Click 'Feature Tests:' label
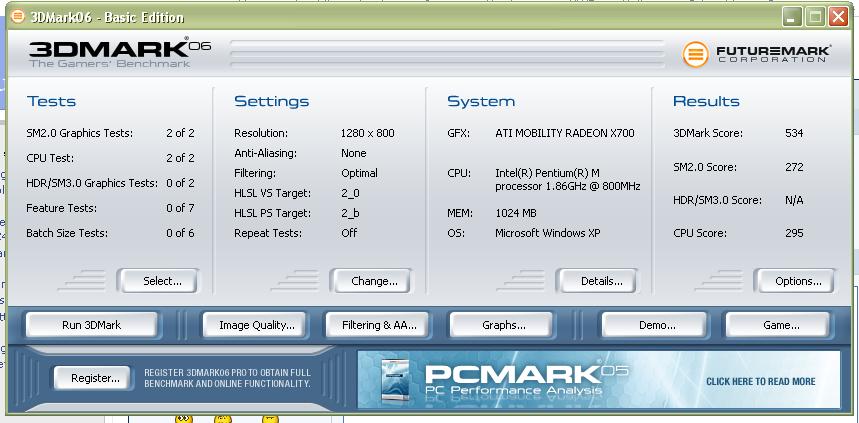This screenshot has width=859, height=423. point(61,208)
